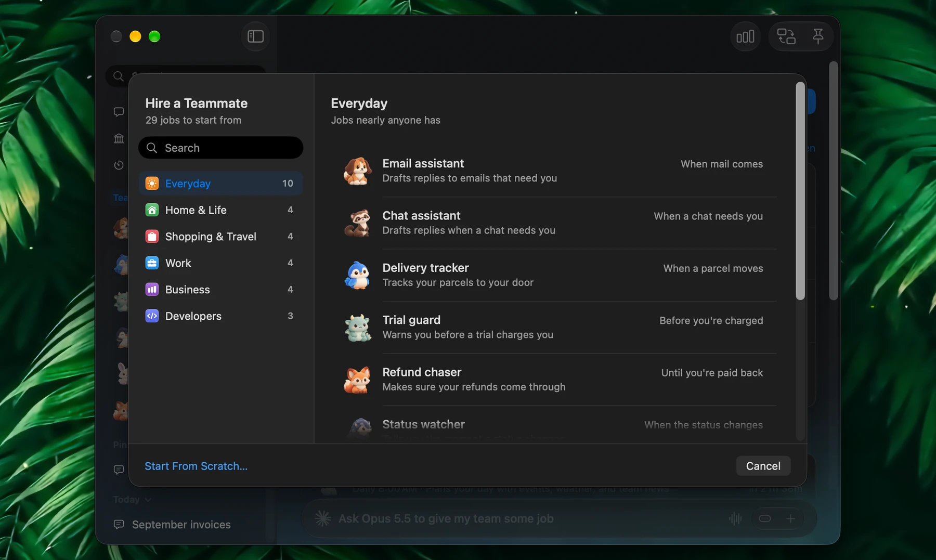936x560 pixels.
Task: Dismiss the dialog with Cancel
Action: coord(763,466)
